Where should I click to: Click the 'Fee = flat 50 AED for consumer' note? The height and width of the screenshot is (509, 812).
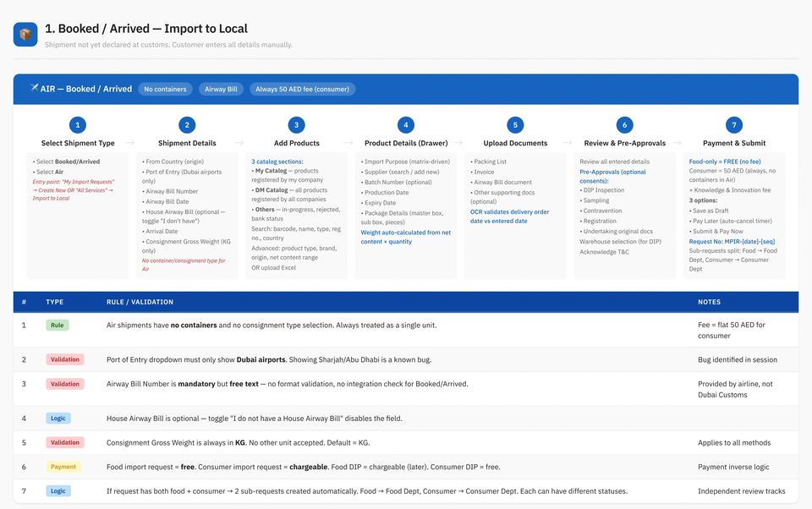point(731,331)
